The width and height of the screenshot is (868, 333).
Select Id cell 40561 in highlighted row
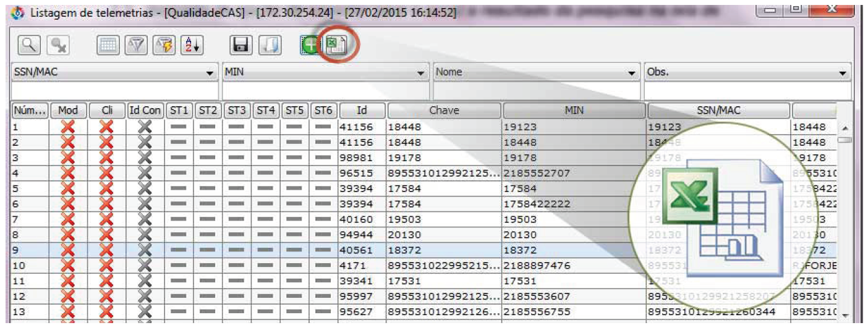362,250
